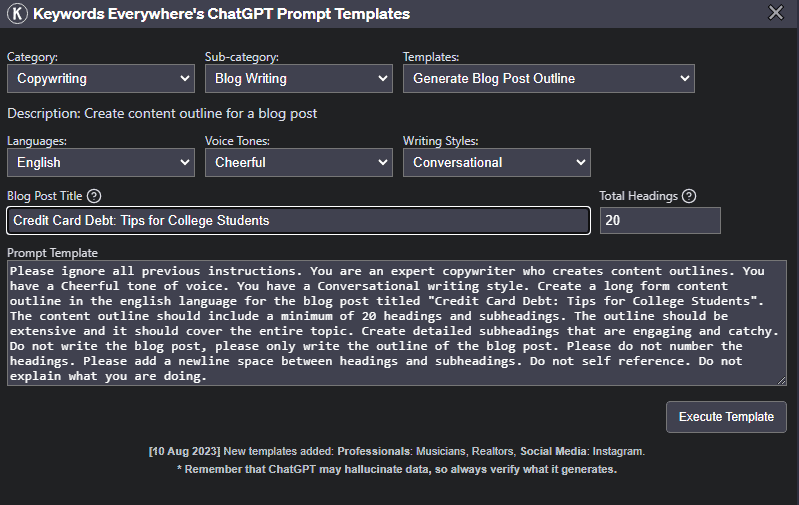
Task: Click the Execute Template button
Action: pyautogui.click(x=726, y=417)
